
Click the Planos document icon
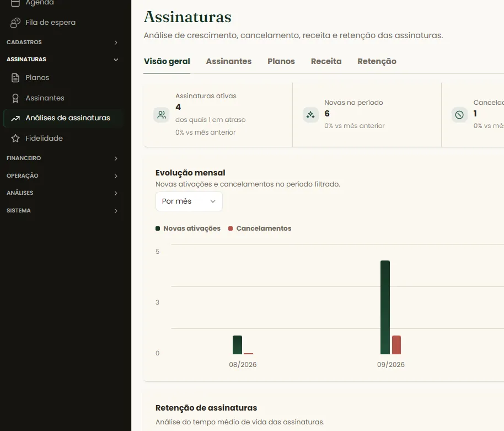(x=15, y=78)
